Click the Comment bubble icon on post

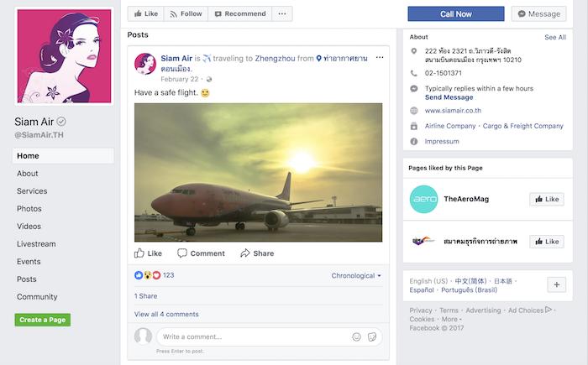pos(182,253)
